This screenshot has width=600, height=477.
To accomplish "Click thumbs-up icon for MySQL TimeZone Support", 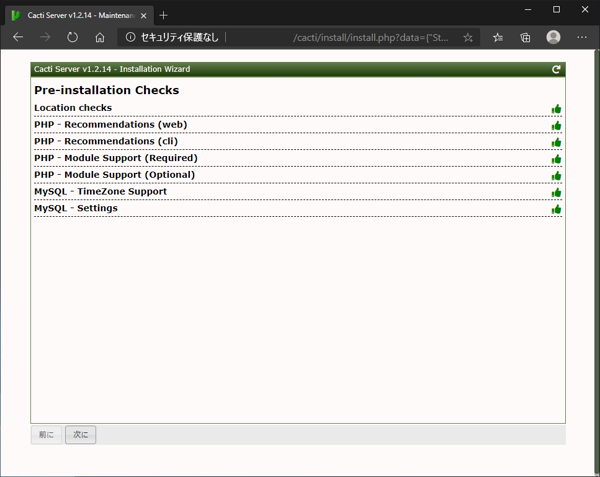I will (x=556, y=193).
